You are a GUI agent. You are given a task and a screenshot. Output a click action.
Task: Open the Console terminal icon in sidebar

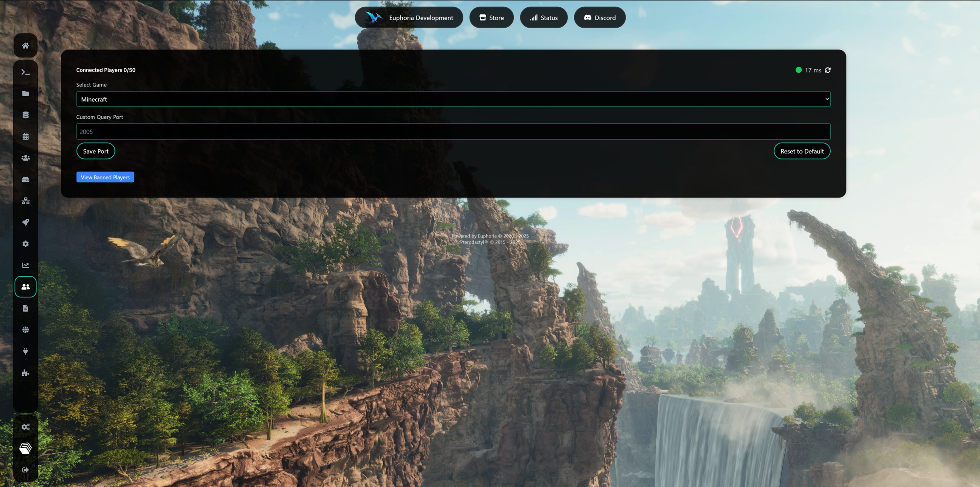(x=26, y=72)
